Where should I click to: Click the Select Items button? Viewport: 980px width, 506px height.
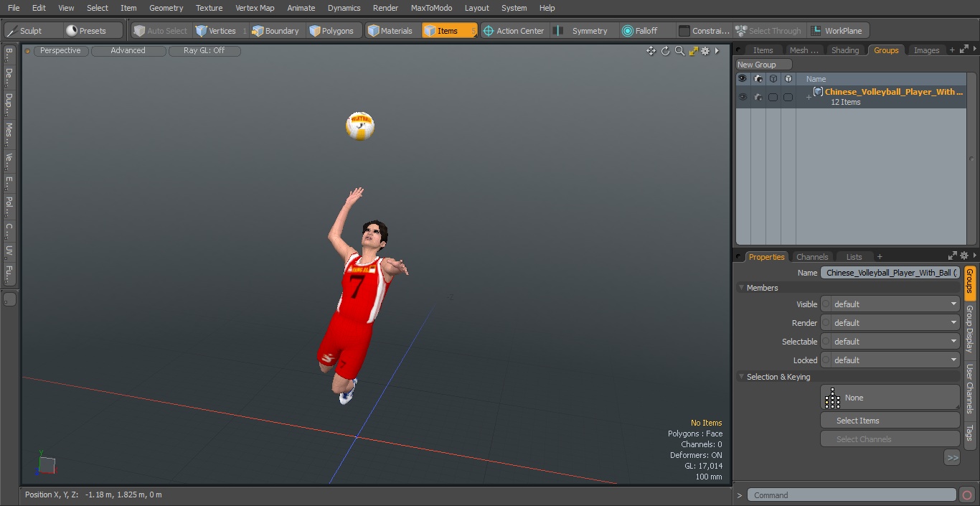pyautogui.click(x=890, y=421)
